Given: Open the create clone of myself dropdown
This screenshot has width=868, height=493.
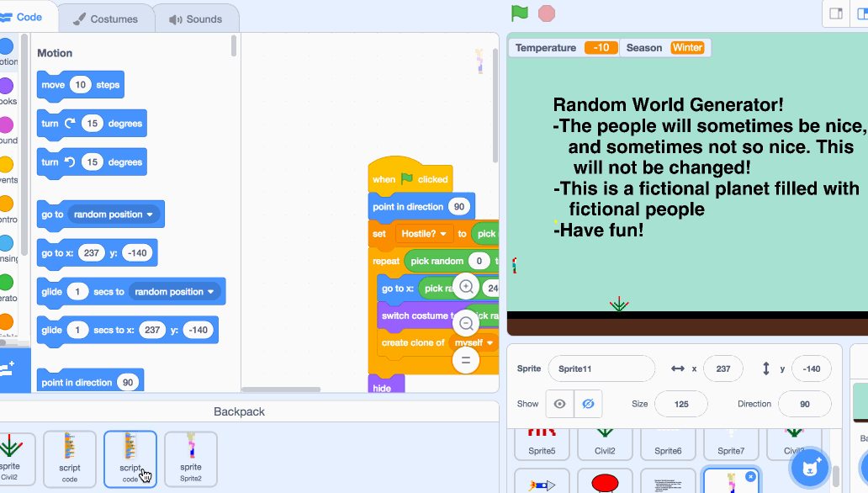Looking at the screenshot, I should tap(474, 343).
